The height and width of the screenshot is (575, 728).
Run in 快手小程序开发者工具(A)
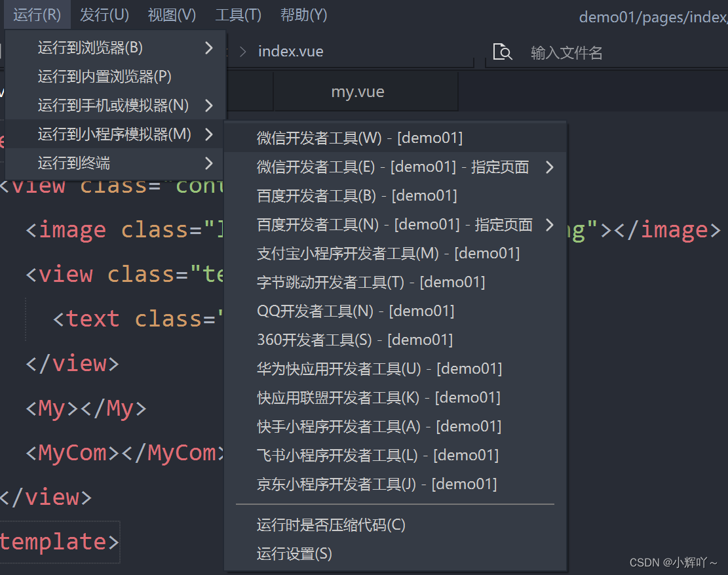pos(395,426)
